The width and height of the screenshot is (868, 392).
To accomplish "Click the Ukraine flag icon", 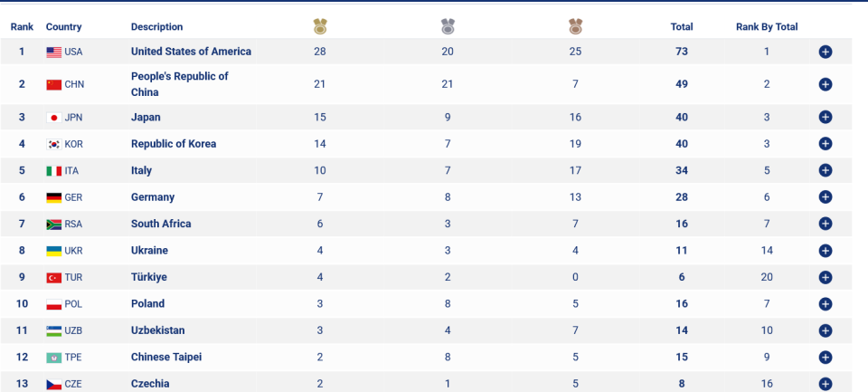I will [x=53, y=251].
